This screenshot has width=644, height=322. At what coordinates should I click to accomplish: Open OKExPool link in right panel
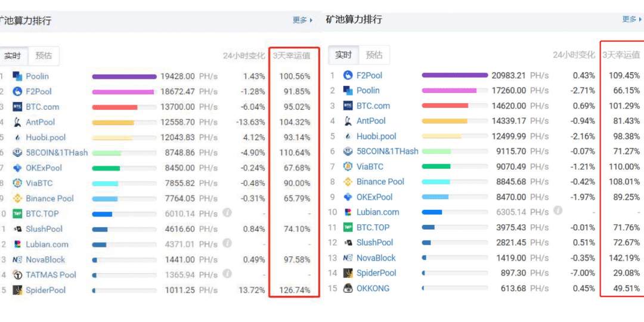pos(374,197)
